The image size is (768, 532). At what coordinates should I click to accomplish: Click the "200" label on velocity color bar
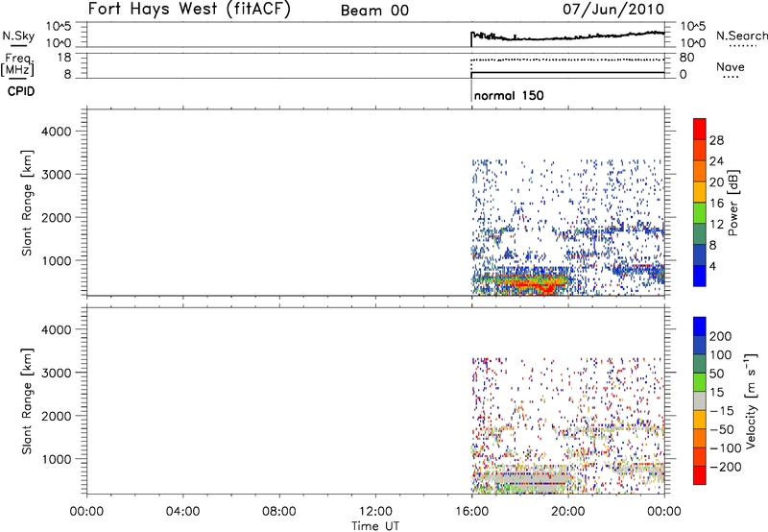(721, 336)
